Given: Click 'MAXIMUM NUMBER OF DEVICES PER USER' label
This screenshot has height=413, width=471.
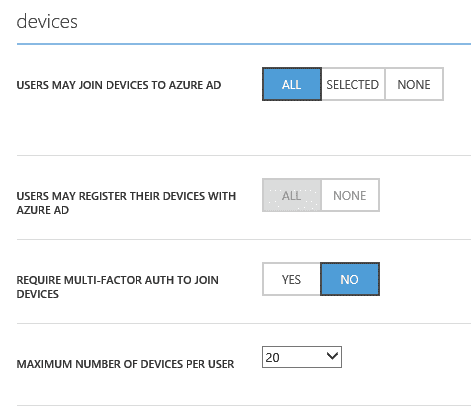Looking at the screenshot, I should pos(125,364).
